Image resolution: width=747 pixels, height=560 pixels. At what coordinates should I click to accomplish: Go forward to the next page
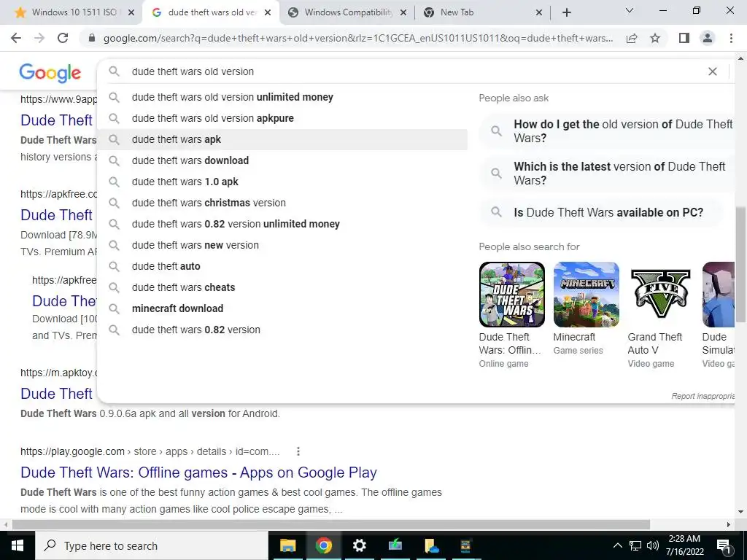[39, 38]
